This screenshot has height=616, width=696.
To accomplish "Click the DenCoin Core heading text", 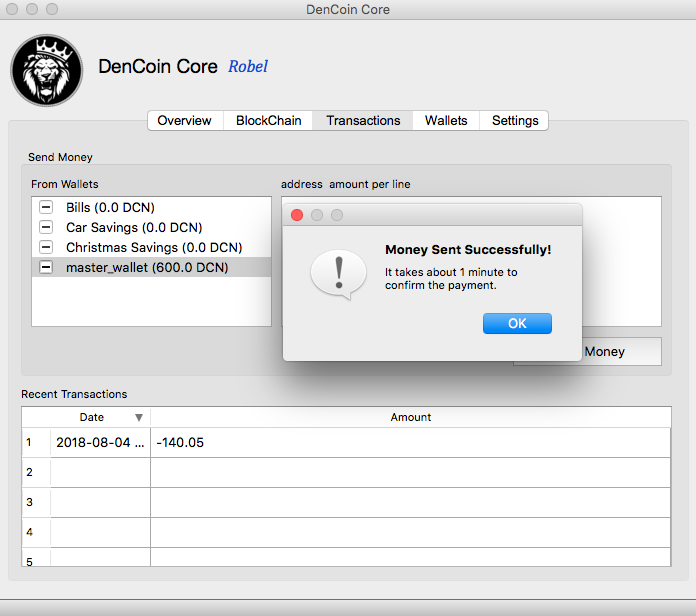I will point(158,67).
